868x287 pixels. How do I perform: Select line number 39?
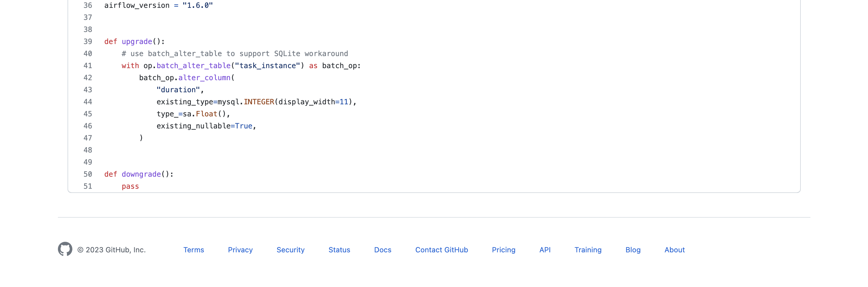pyautogui.click(x=88, y=41)
